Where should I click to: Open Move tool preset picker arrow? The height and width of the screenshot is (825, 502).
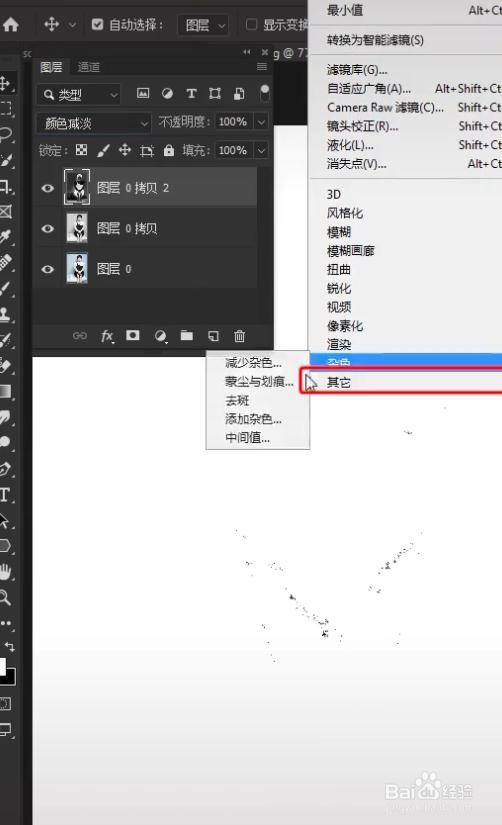tap(73, 25)
